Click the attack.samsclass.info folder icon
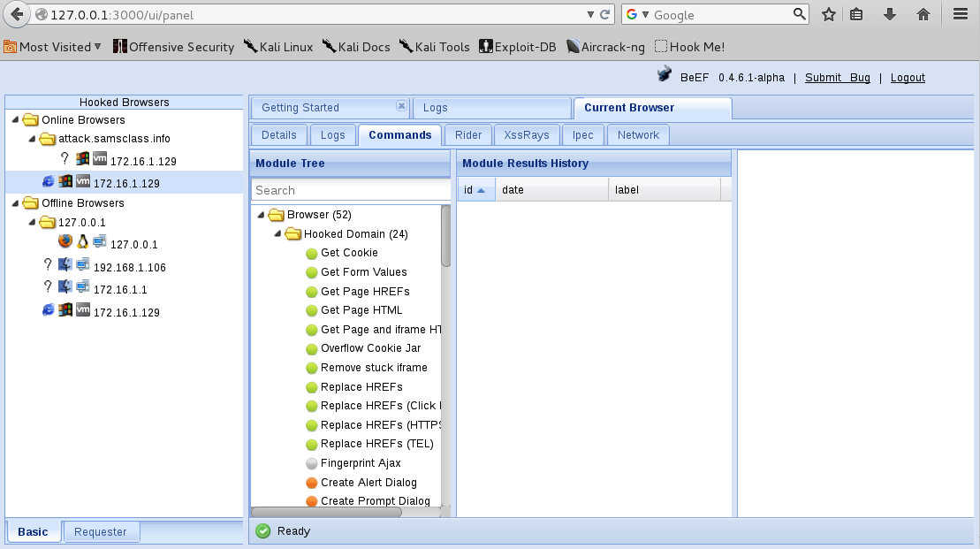The image size is (980, 549). (47, 139)
